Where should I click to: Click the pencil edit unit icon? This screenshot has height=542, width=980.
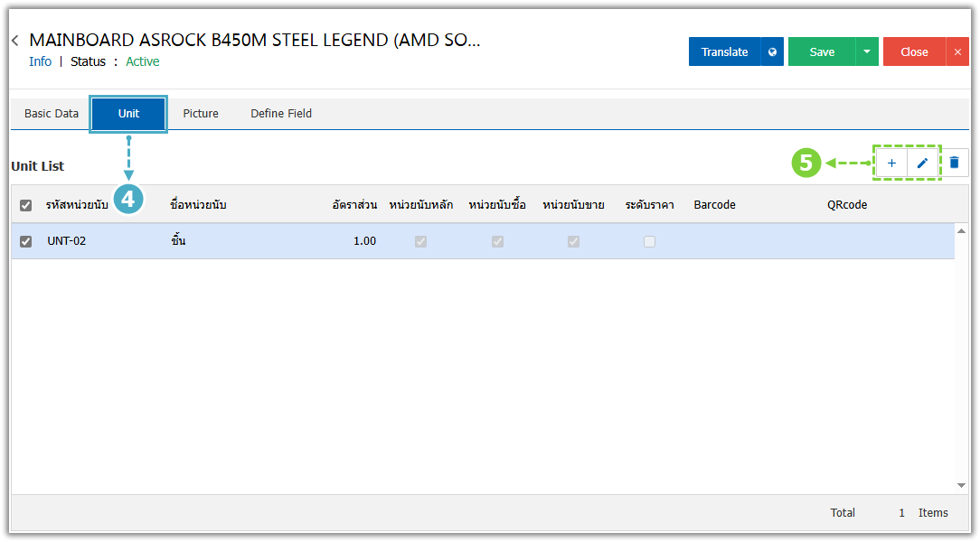[922, 163]
